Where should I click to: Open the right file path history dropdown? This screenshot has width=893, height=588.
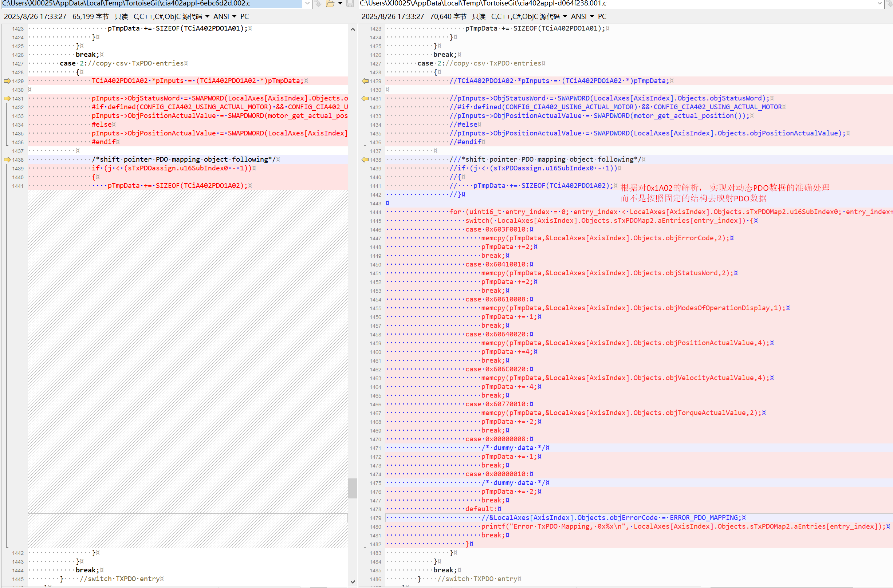[879, 3]
